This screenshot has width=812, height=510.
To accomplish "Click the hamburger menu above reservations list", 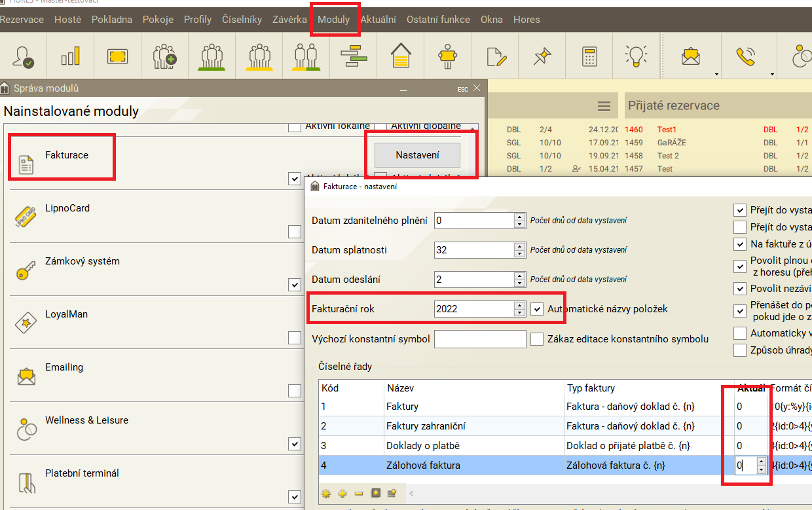I will (x=604, y=107).
